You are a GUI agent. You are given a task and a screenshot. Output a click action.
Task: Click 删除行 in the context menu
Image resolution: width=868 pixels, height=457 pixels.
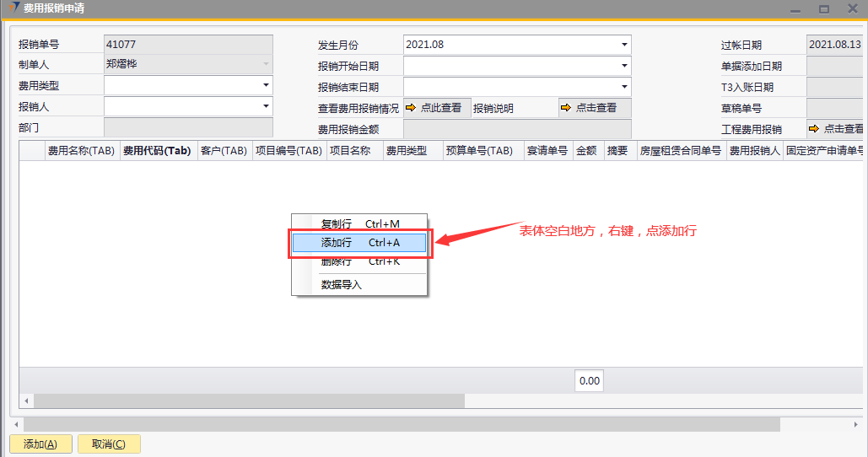(359, 262)
